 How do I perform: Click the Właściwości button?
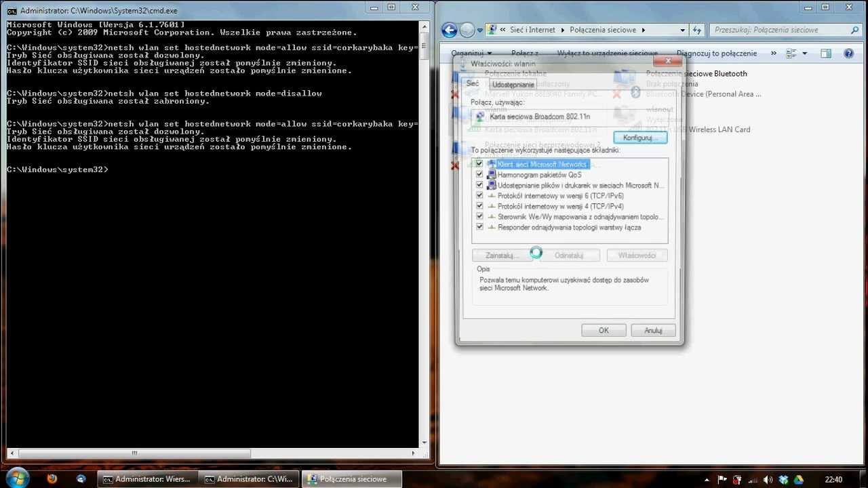click(x=637, y=256)
